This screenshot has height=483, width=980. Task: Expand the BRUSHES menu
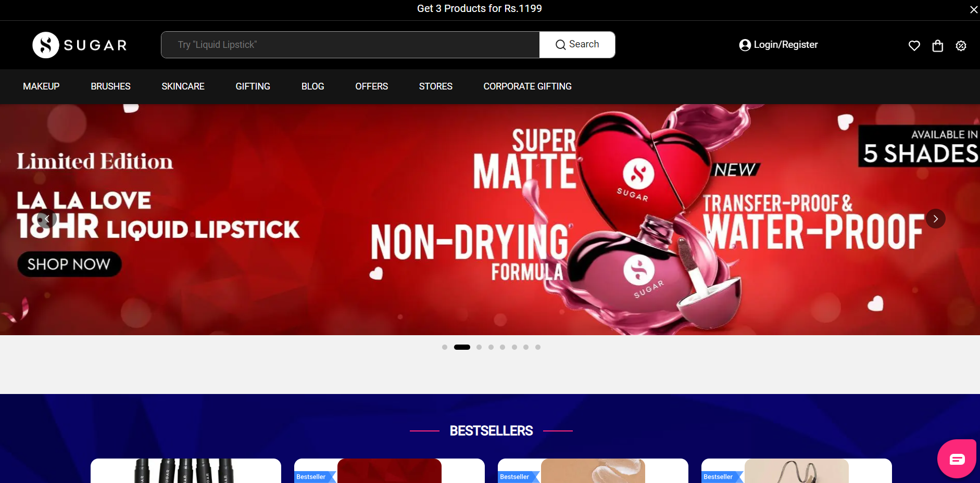[110, 86]
